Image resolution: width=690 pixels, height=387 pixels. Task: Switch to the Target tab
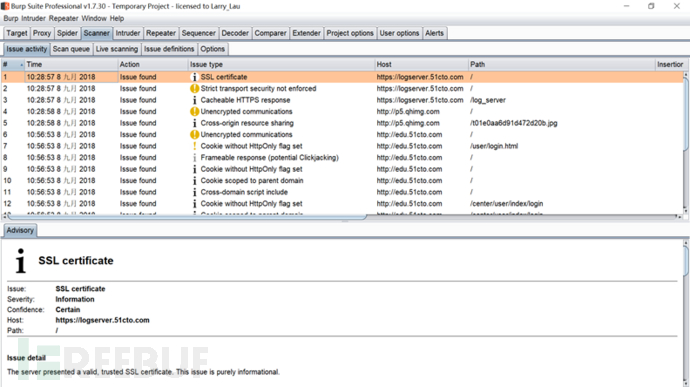(x=17, y=33)
